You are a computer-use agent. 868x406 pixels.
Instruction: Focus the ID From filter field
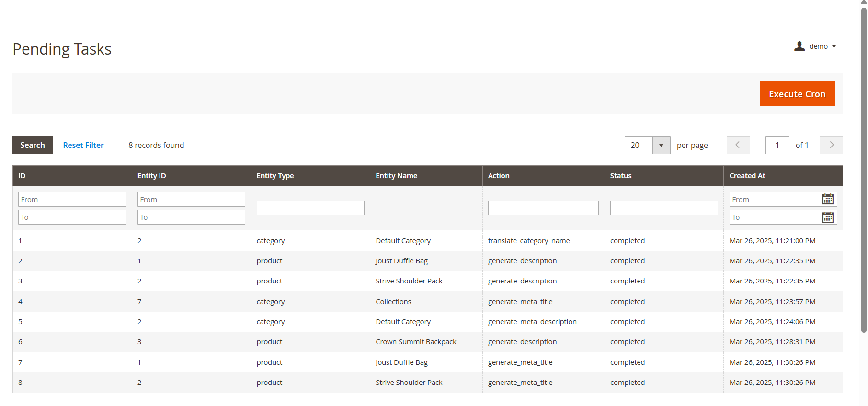click(x=72, y=199)
